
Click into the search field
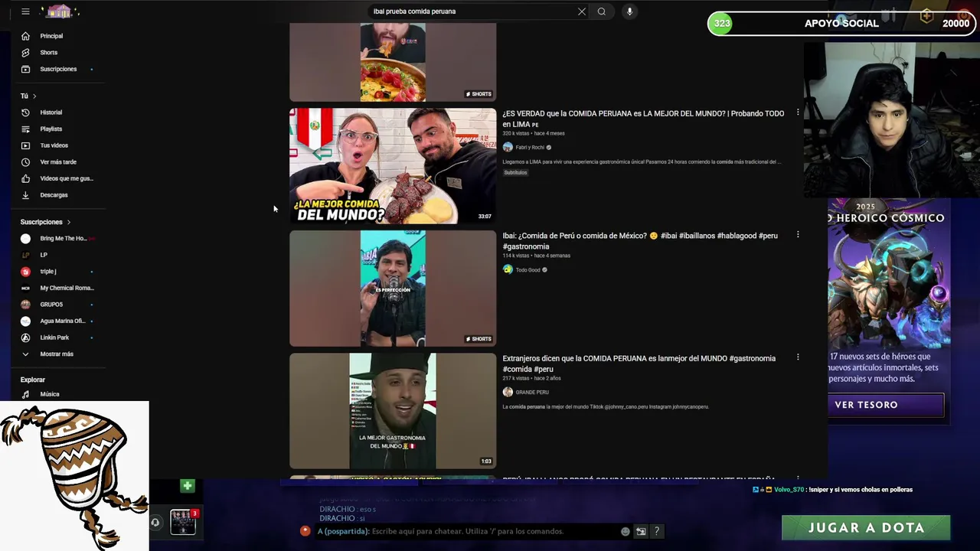pyautogui.click(x=471, y=11)
